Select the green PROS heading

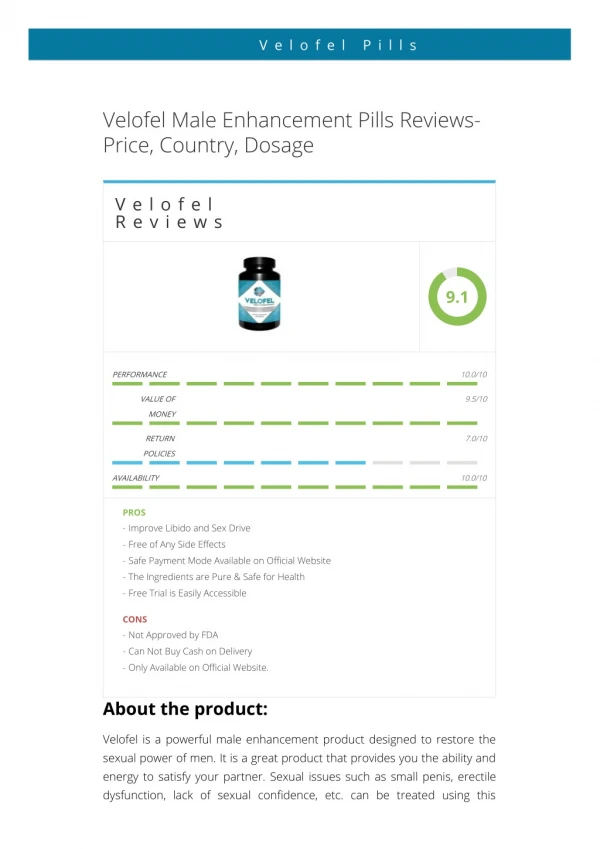134,512
